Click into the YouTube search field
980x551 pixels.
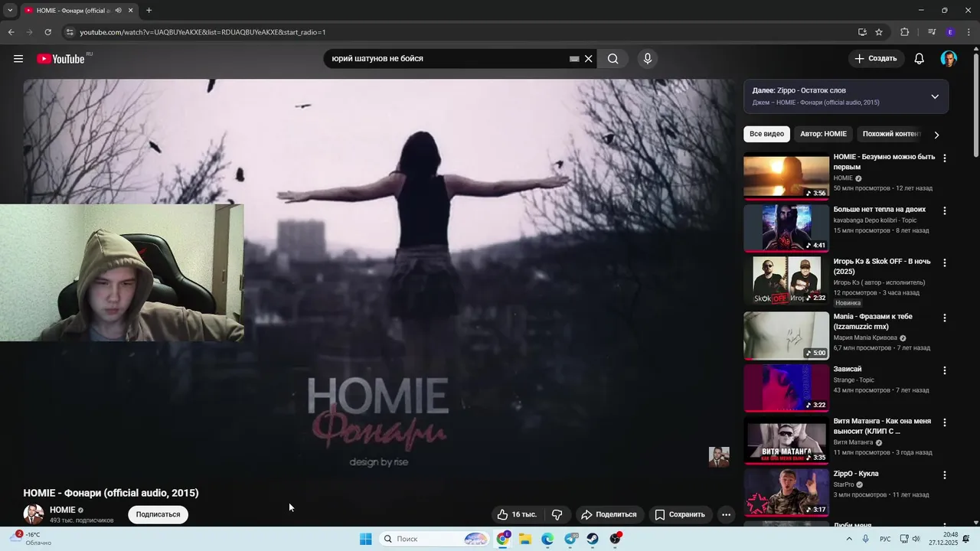point(448,59)
